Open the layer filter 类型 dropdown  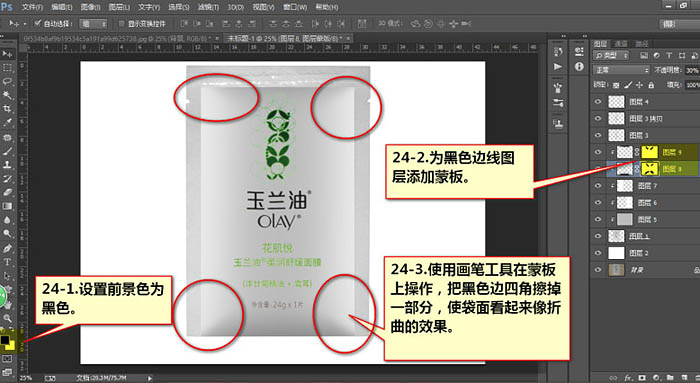[x=611, y=55]
